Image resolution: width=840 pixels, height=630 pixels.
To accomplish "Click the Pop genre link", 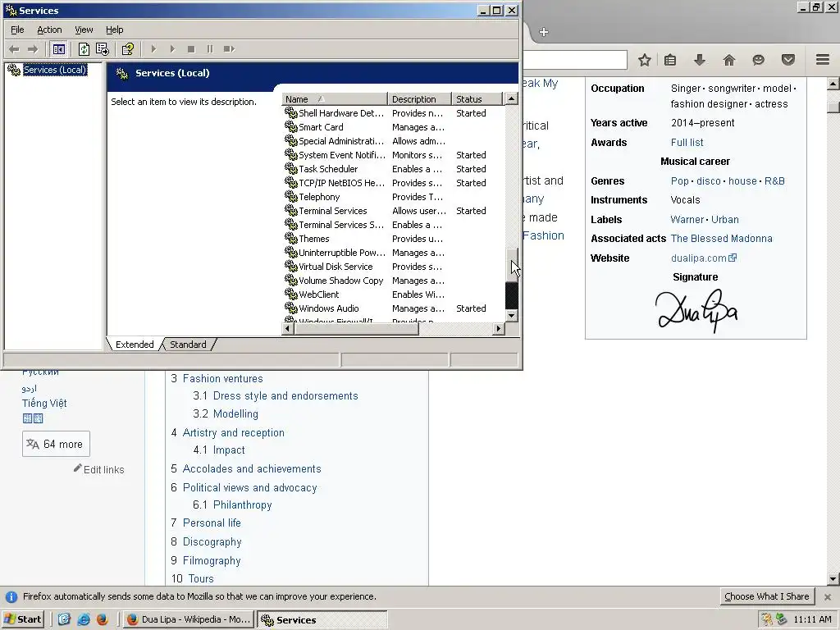I will (x=680, y=181).
